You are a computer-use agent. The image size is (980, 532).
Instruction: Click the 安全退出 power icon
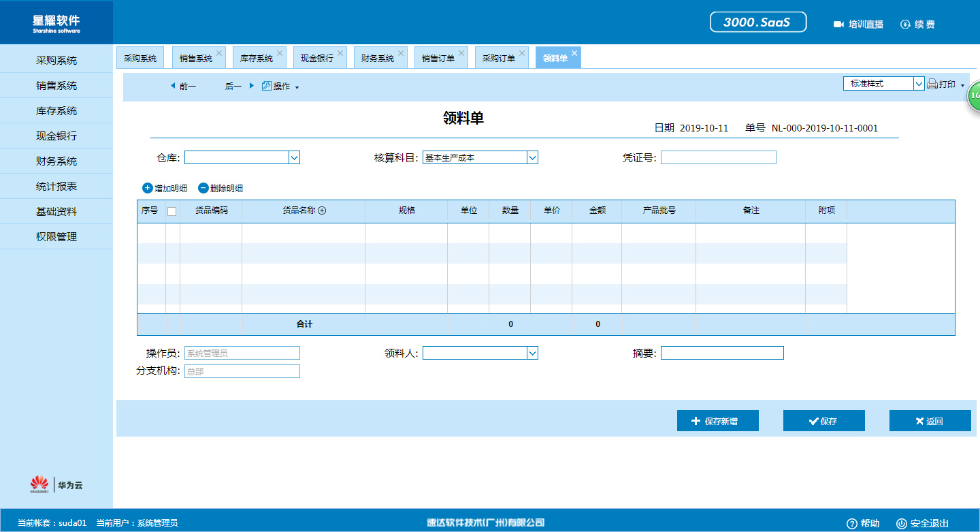pos(902,524)
